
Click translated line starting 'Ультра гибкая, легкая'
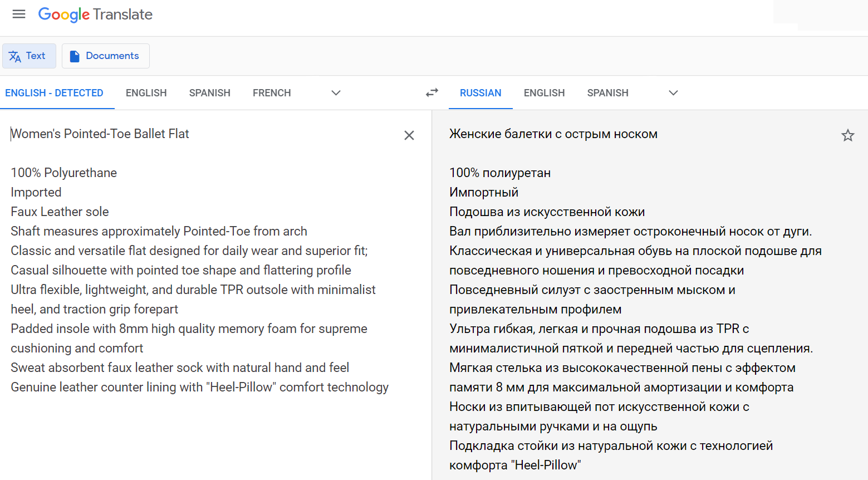pyautogui.click(x=631, y=339)
